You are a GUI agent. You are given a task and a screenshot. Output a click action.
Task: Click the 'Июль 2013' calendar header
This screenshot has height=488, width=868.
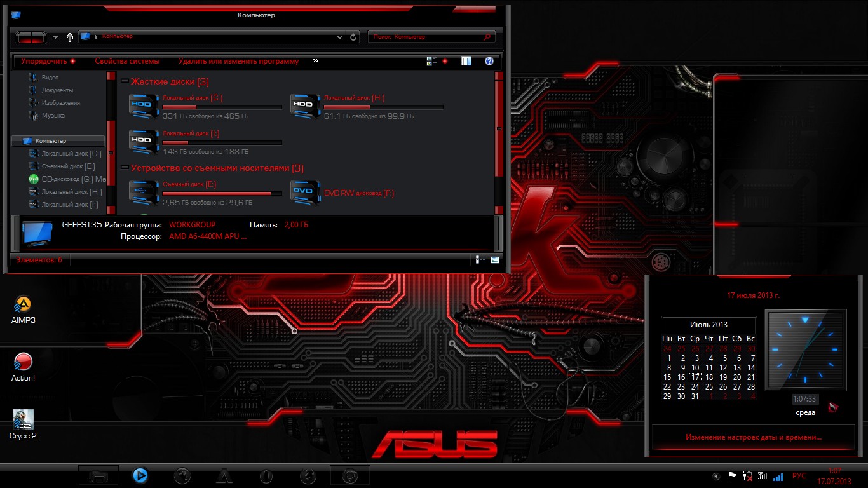(709, 324)
